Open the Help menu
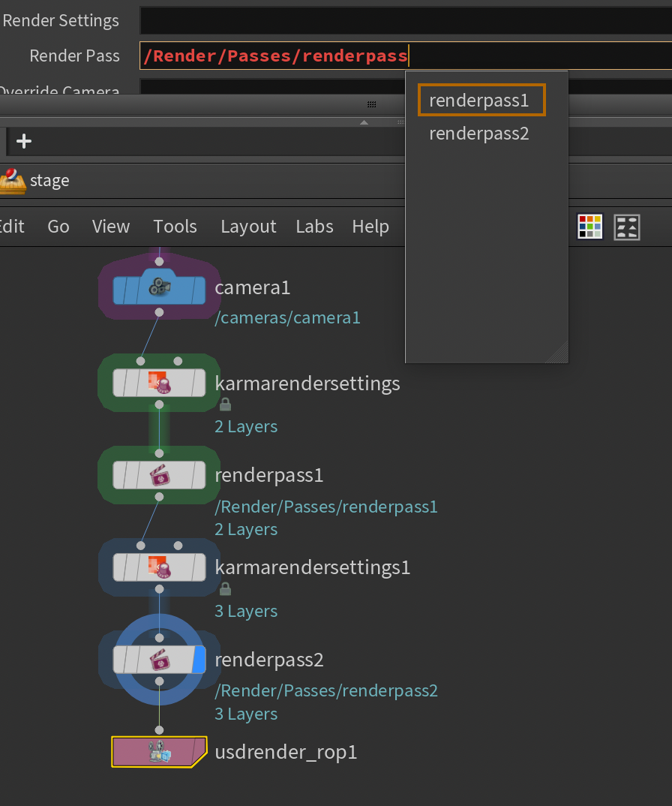Screen dimensions: 672x806 [370, 227]
